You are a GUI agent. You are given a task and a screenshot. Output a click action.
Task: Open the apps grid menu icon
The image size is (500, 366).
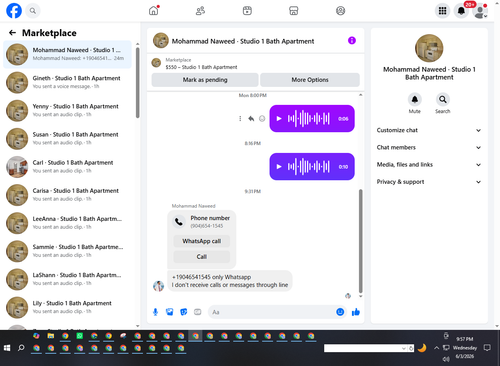[x=442, y=11]
